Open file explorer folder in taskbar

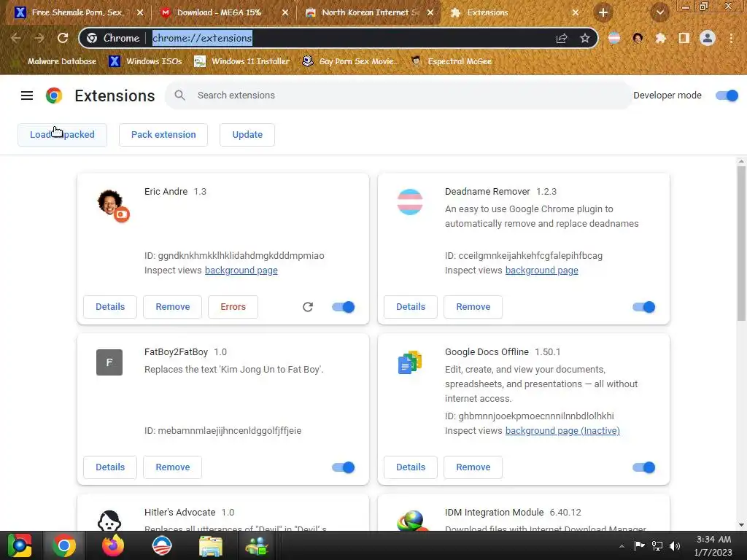click(211, 545)
